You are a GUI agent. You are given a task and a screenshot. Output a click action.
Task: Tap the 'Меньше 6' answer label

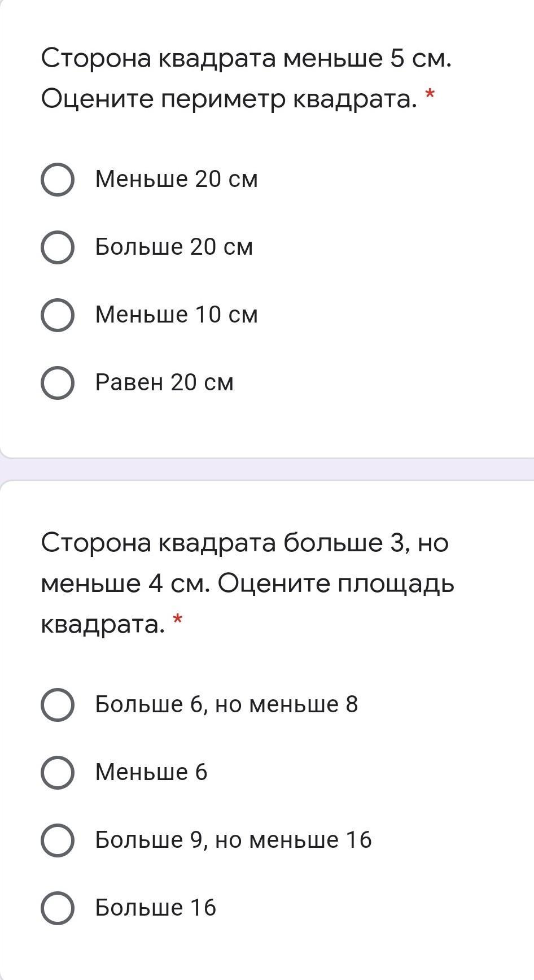point(151,772)
